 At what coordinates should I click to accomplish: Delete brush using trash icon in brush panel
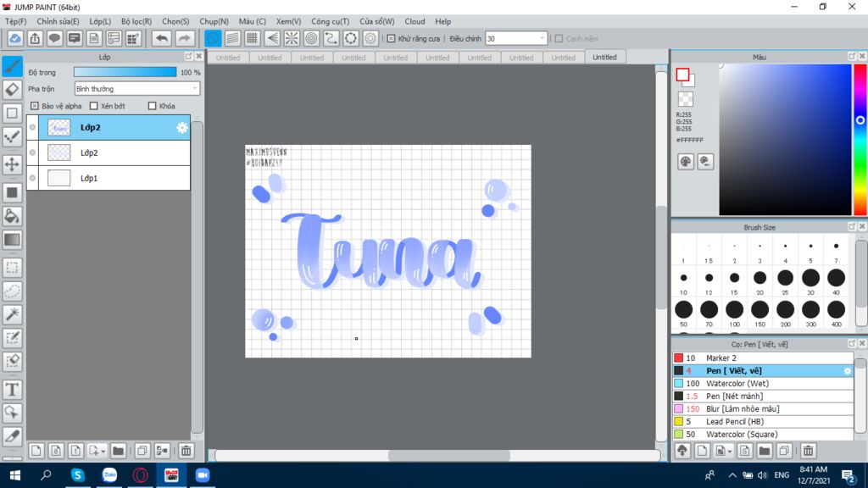[x=808, y=451]
